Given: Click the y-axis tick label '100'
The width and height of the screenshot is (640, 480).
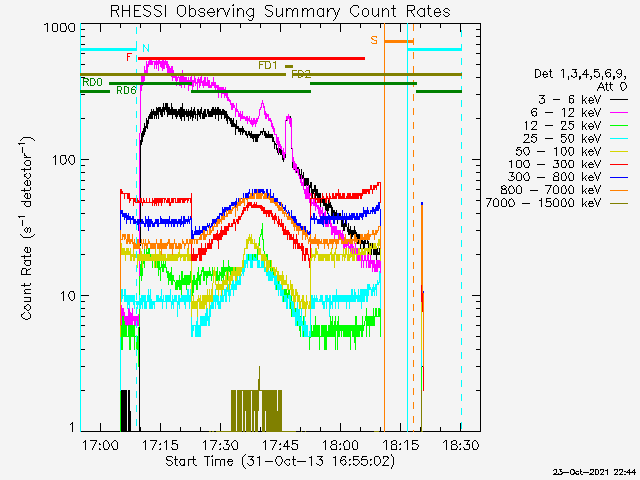Looking at the screenshot, I should 64,160.
